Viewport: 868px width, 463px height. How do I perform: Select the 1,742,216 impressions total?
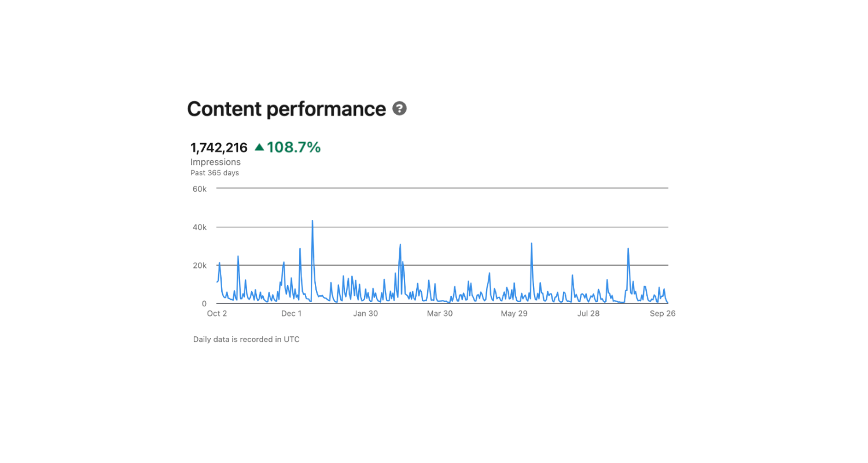[x=219, y=148]
